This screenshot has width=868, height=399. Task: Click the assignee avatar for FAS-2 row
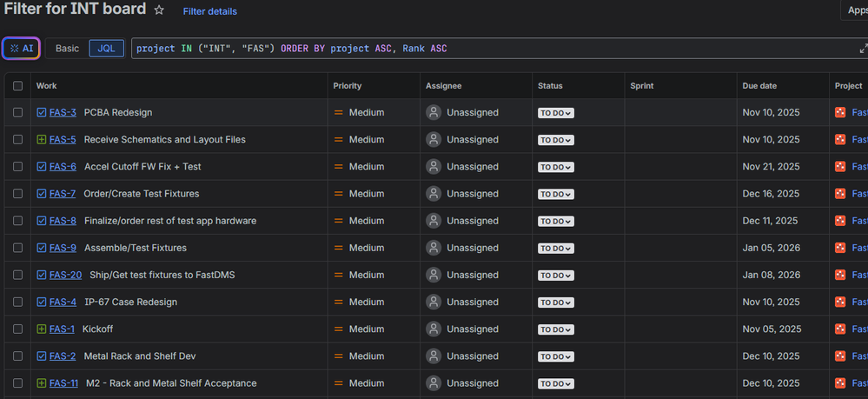(434, 356)
